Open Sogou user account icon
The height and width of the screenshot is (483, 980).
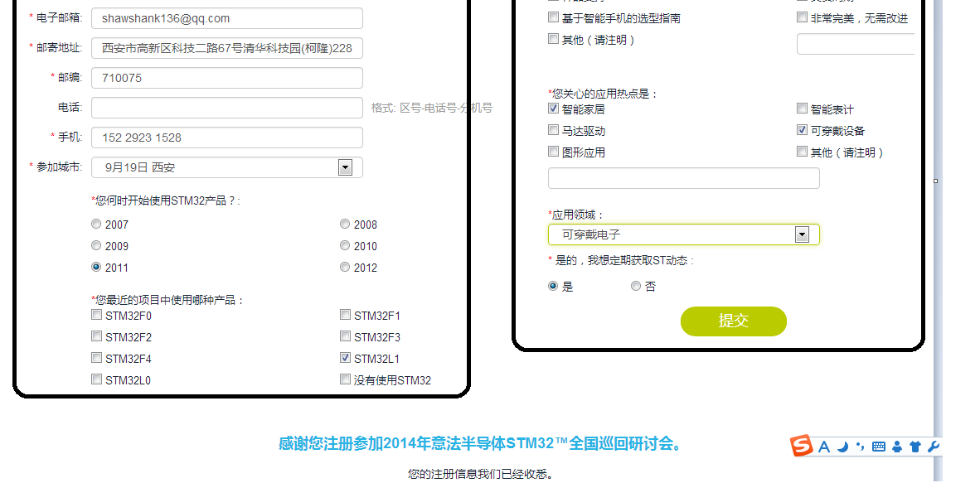pos(897,447)
